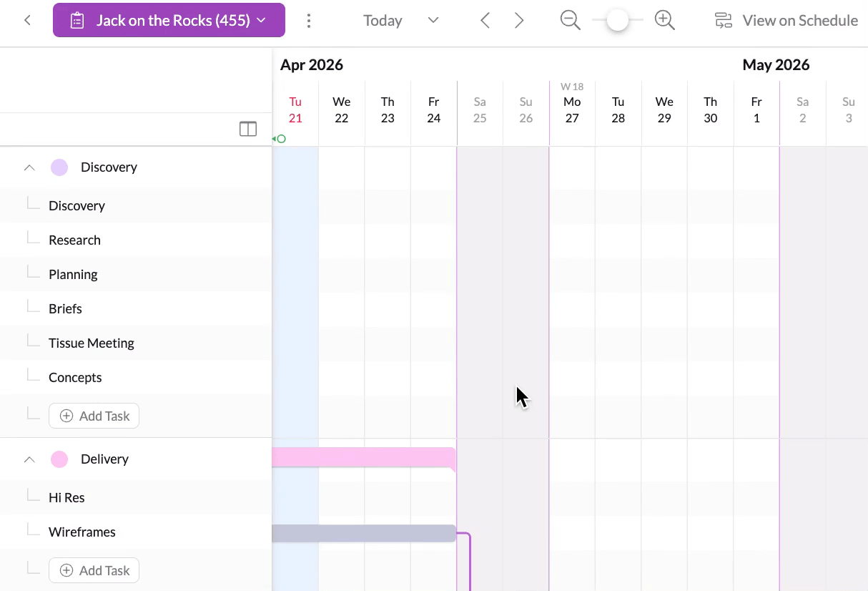
Task: Go to next date range arrow
Action: point(520,21)
